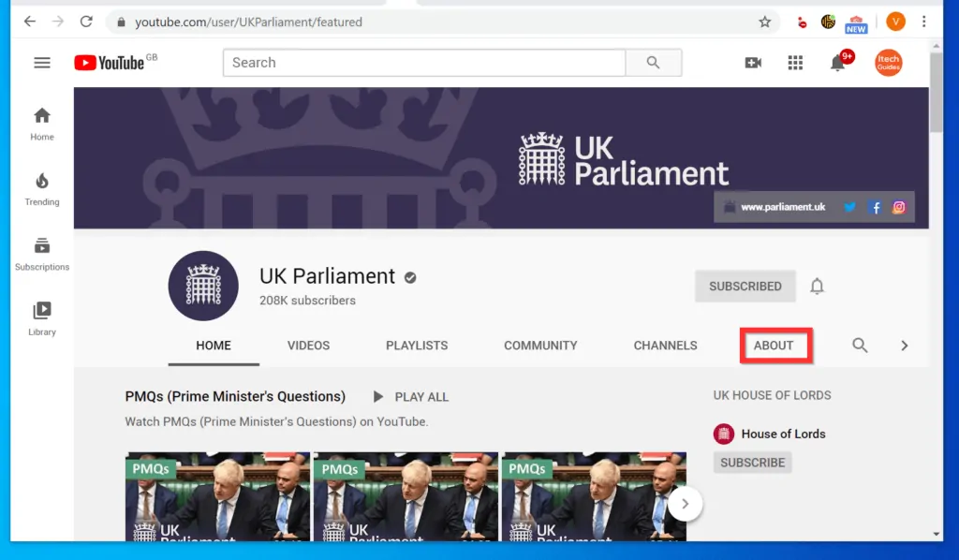
Task: Click the House of Lords avatar icon
Action: [724, 435]
